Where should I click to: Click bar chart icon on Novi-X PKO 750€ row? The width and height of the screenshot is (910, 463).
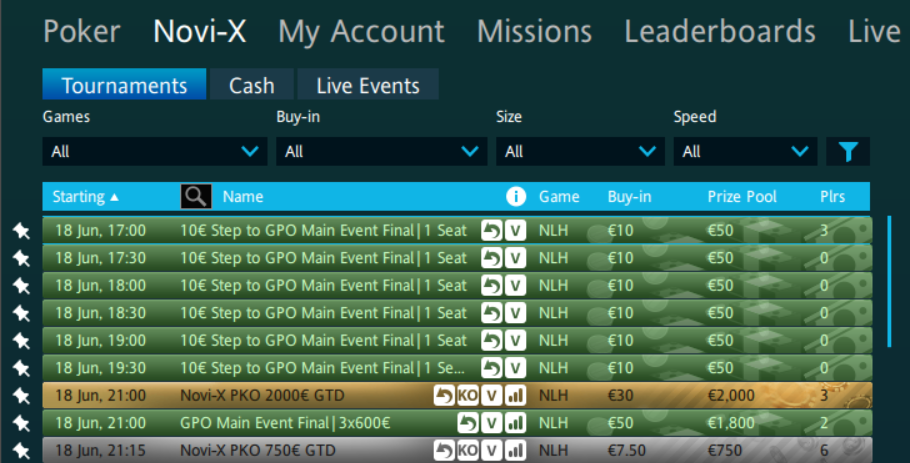click(x=515, y=450)
